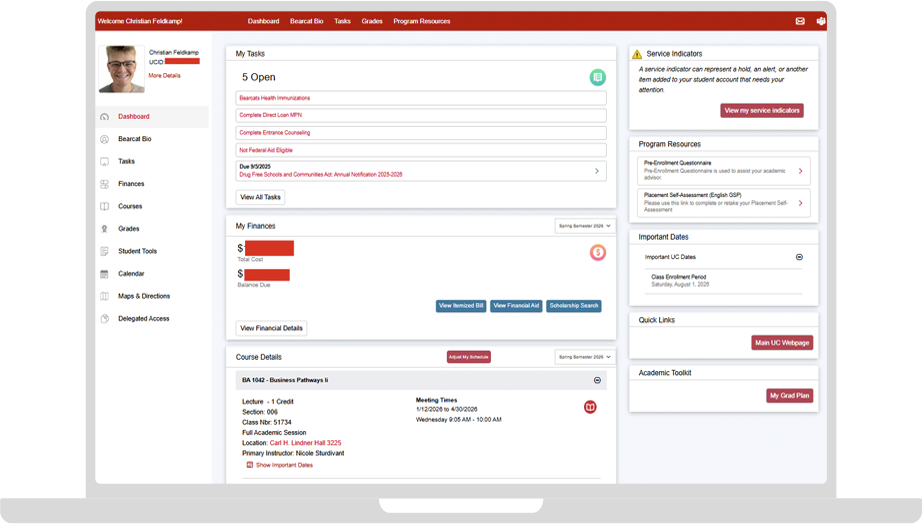Click the student profile photo
This screenshot has height=524, width=923.
(x=121, y=67)
